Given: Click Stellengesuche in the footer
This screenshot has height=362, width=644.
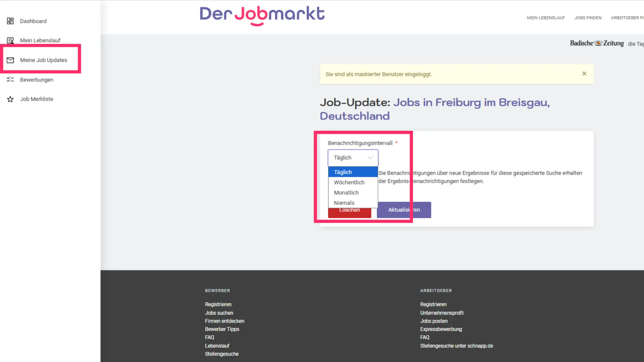Looking at the screenshot, I should (x=222, y=354).
